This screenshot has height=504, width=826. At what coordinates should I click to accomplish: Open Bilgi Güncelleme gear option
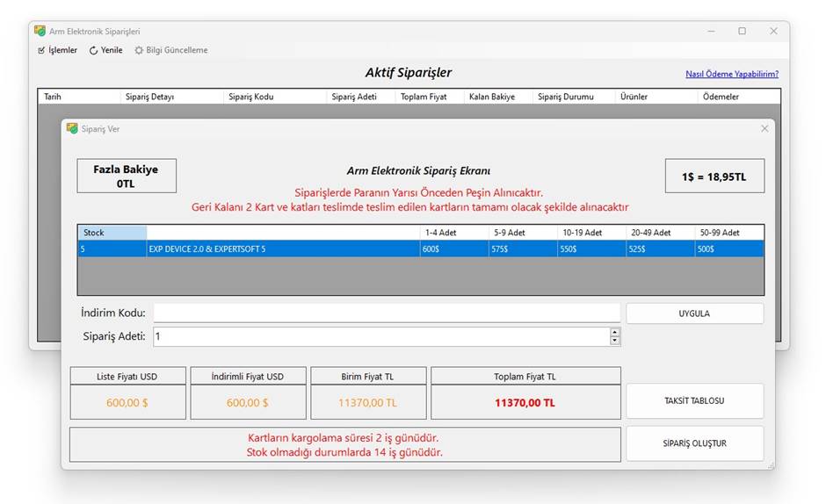[139, 50]
